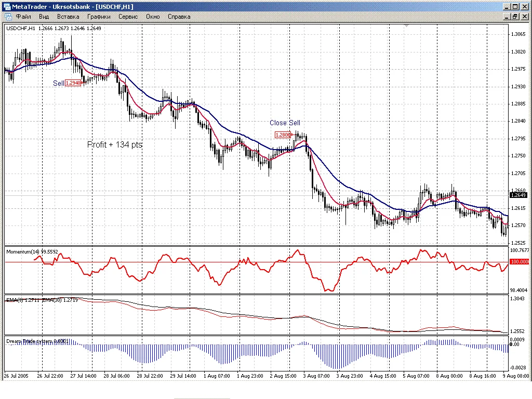
Task: Select the 1.2806 Close Sell price tag
Action: 283,135
